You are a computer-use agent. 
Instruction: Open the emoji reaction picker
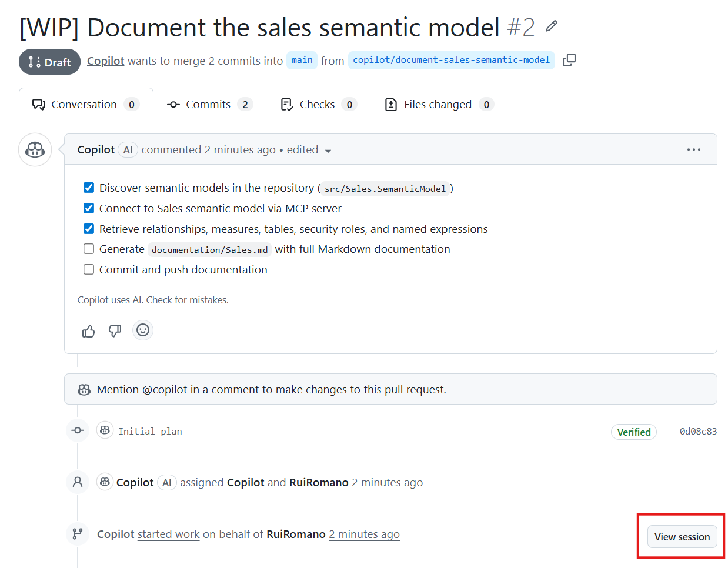[x=143, y=330]
